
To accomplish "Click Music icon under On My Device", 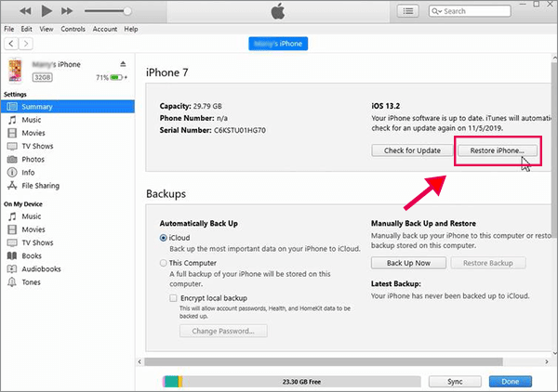I will (12, 216).
